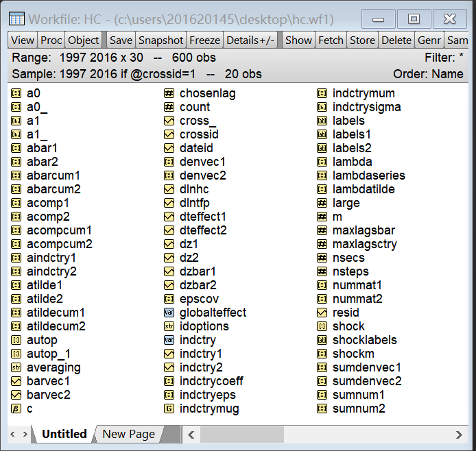Select the resid series icon

322,313
